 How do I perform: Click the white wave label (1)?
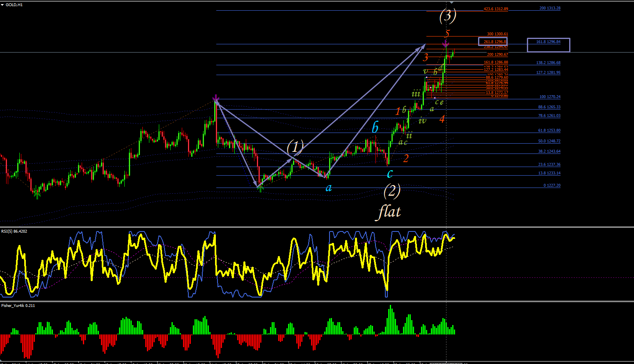pos(295,146)
